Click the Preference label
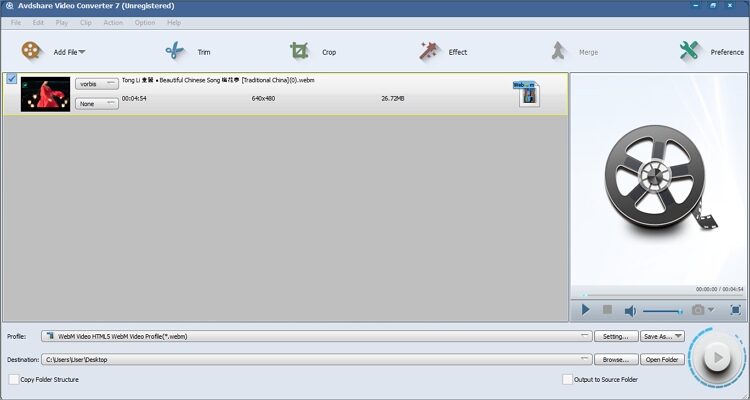750x400 pixels. [727, 52]
